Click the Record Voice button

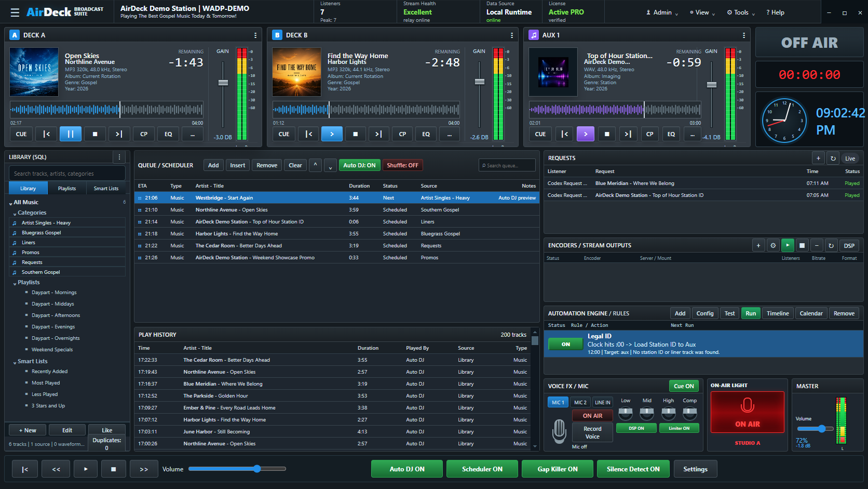click(592, 432)
